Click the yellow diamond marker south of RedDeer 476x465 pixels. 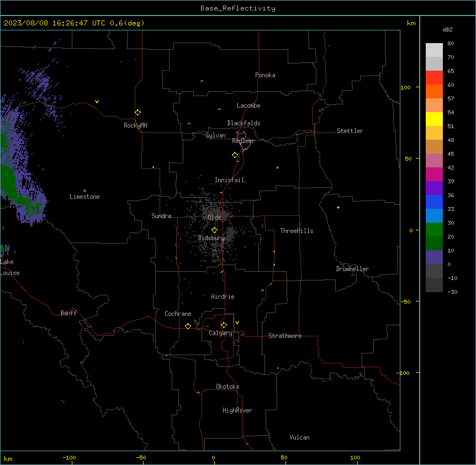coord(235,155)
